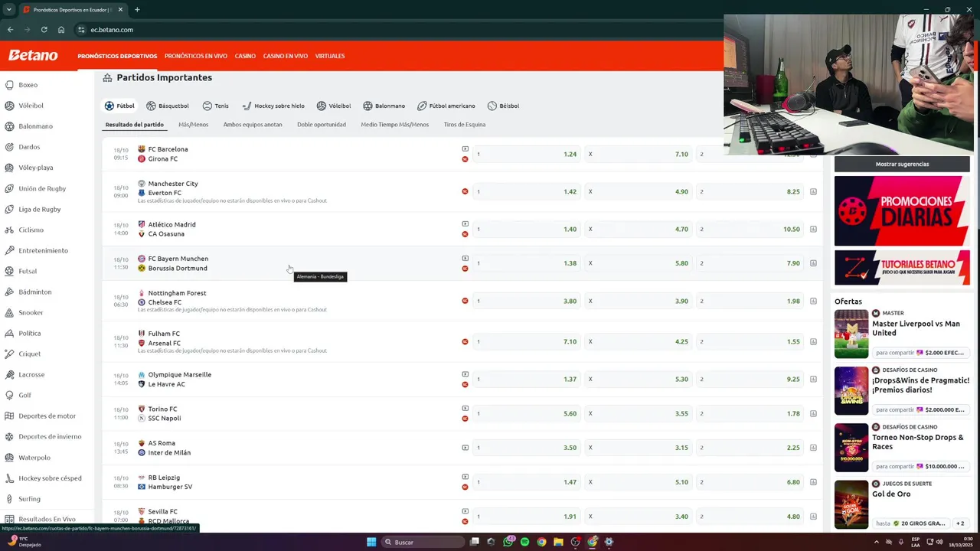Open Spotify from the taskbar

click(x=524, y=542)
